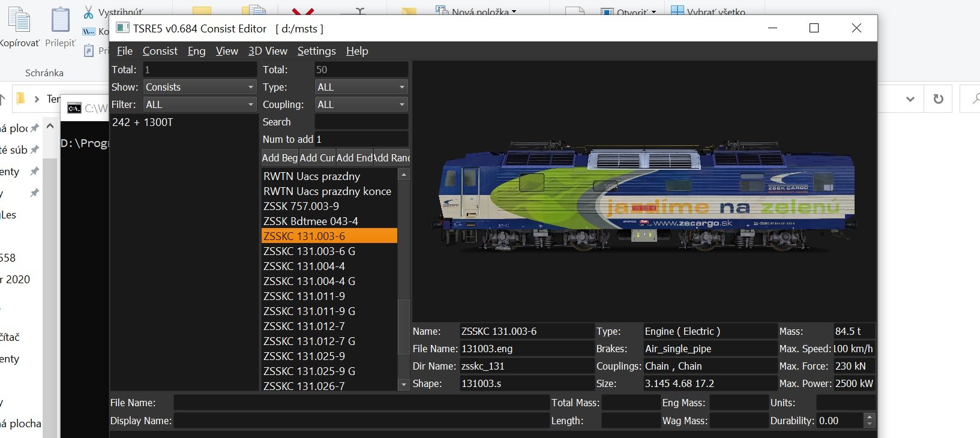Click the engine list vertical scrollbar thumb
The height and width of the screenshot is (438, 980).
pyautogui.click(x=404, y=327)
